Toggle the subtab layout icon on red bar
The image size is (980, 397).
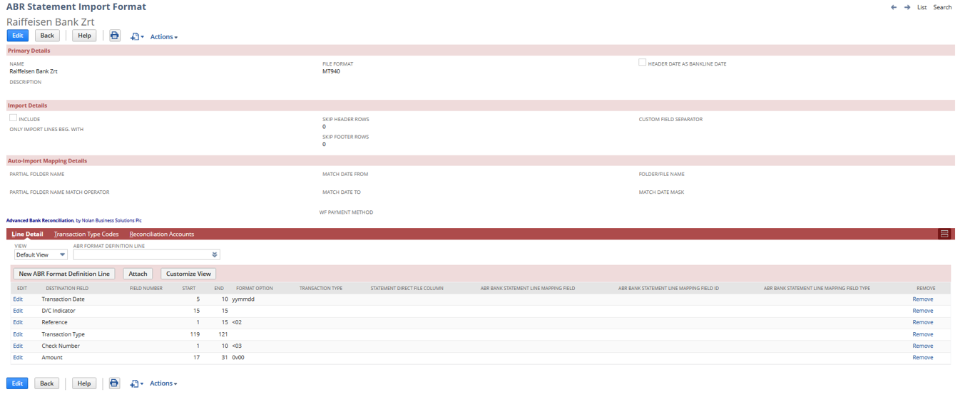point(944,234)
